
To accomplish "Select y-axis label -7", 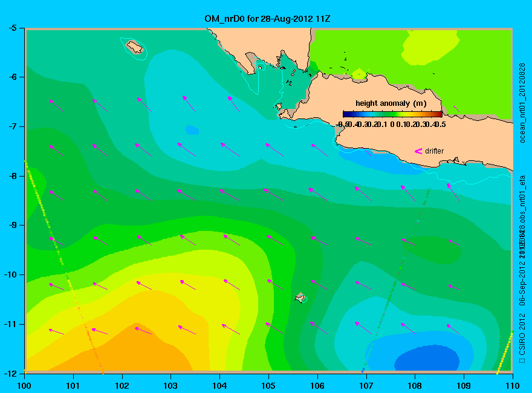I will click(x=12, y=126).
